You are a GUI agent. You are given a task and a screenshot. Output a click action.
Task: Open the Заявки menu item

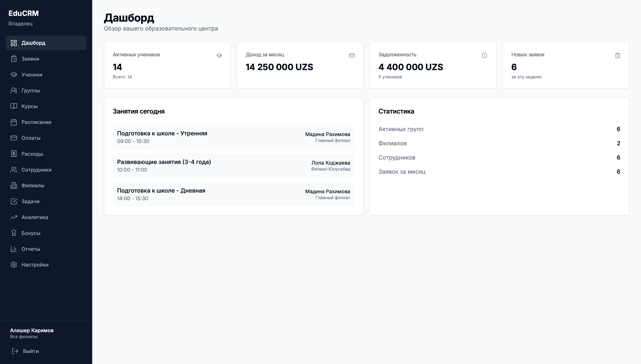pos(46,59)
